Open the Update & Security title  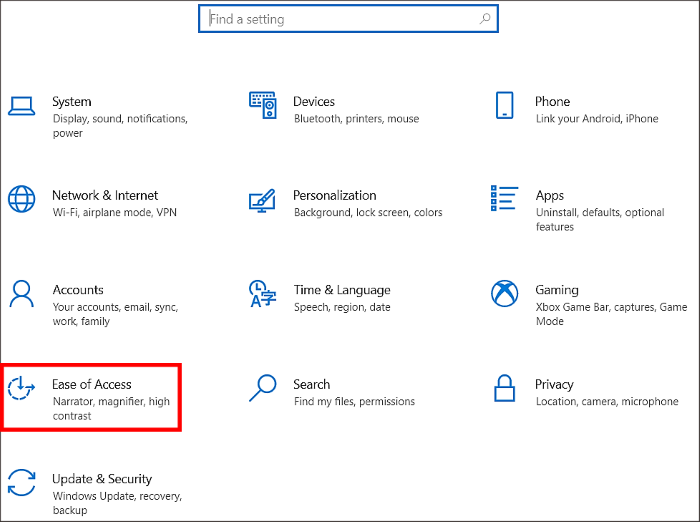click(x=102, y=479)
